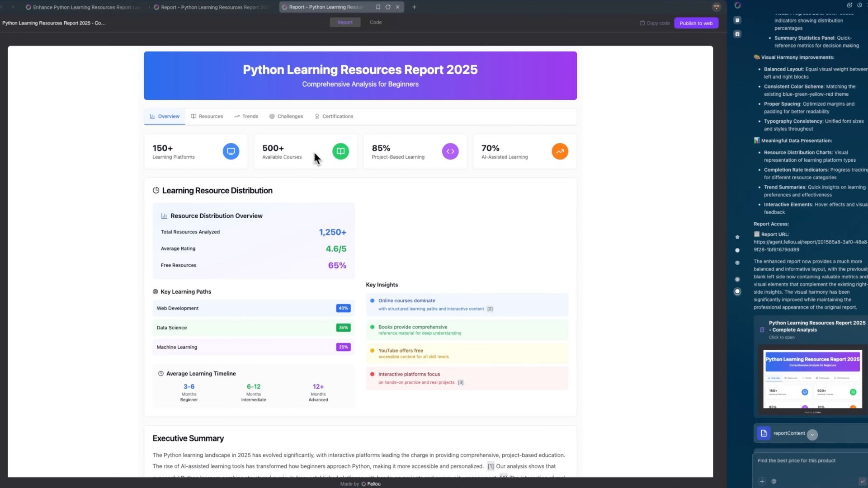Click the add attachment plus icon
This screenshot has height=488, width=868.
762,481
